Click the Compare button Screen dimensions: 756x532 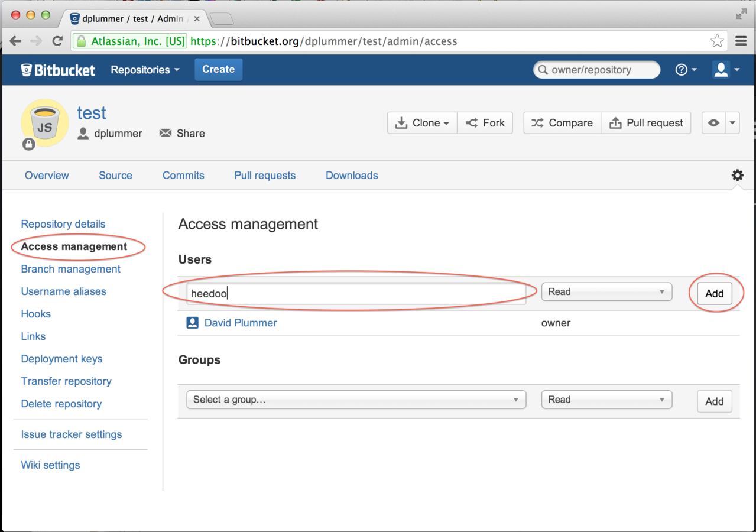(562, 123)
